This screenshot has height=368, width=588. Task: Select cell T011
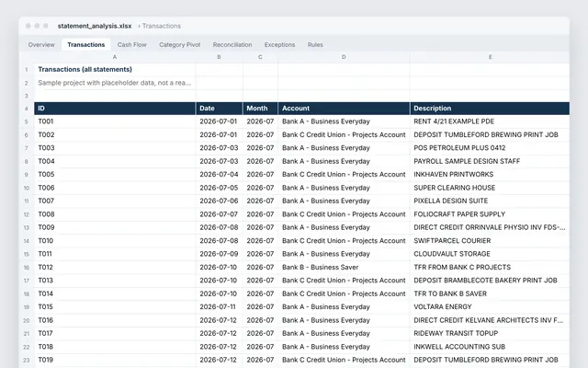114,254
